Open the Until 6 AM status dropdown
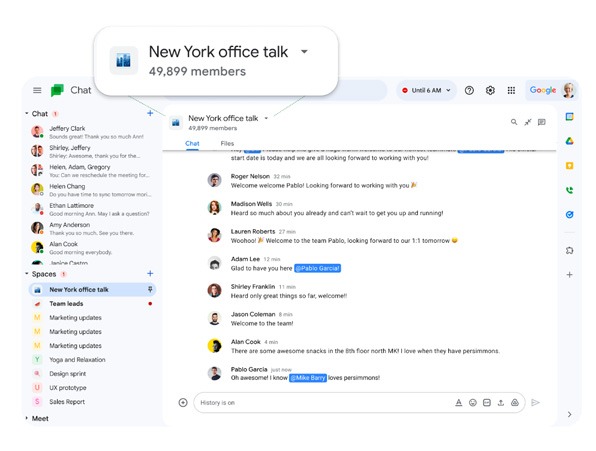 (x=426, y=90)
